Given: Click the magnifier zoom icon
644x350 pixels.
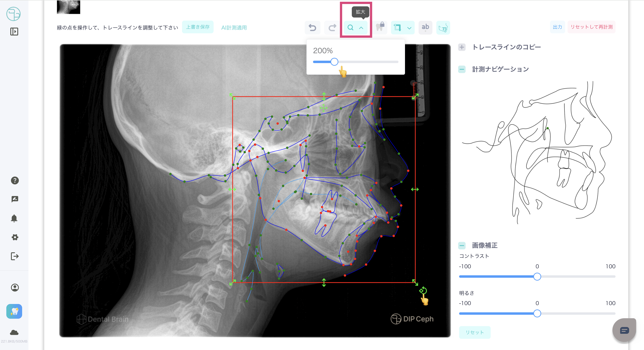Looking at the screenshot, I should pos(350,28).
